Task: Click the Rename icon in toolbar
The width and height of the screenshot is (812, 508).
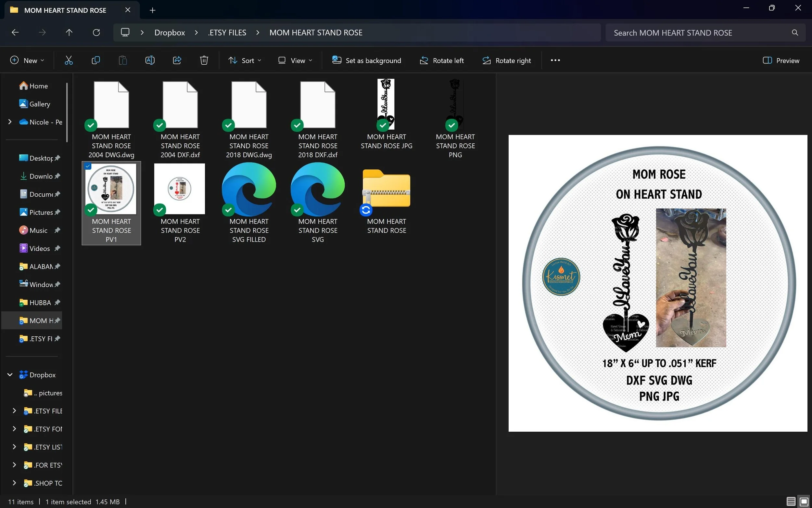Action: click(150, 60)
